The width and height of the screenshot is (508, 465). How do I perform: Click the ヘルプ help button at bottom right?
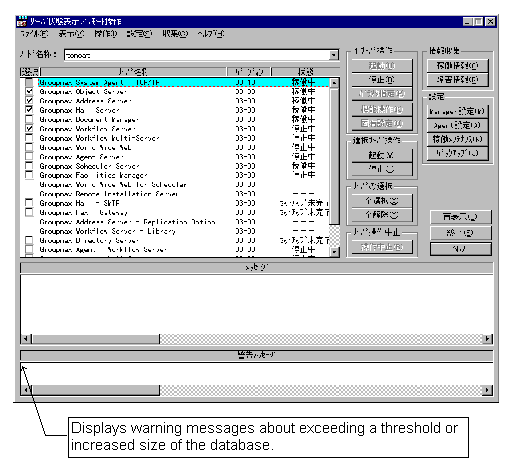(x=460, y=249)
